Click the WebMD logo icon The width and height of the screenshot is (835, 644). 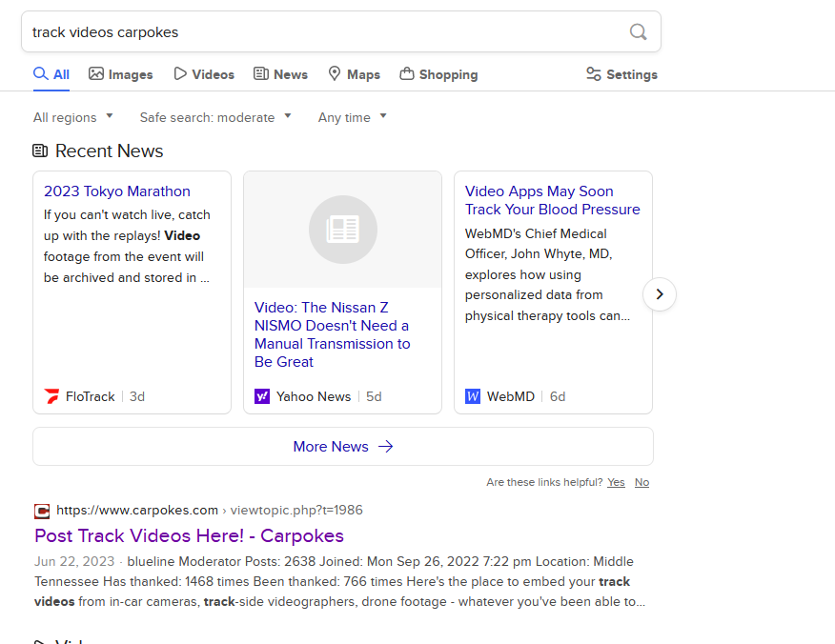pos(473,396)
